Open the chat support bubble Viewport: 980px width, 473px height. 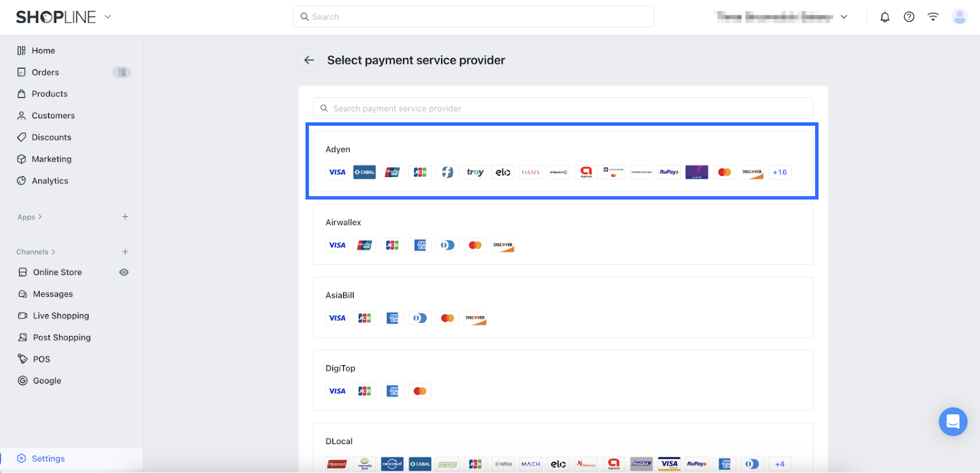point(953,422)
